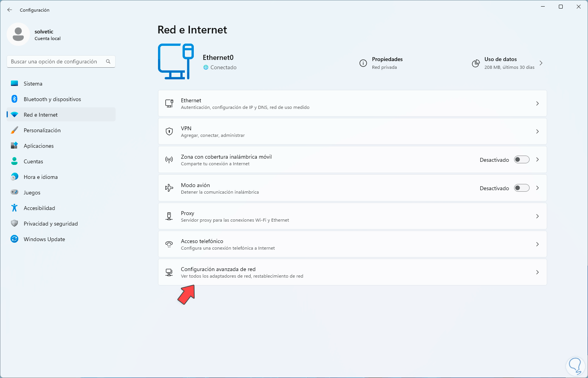Click the Windows Update refresh icon

pos(14,239)
